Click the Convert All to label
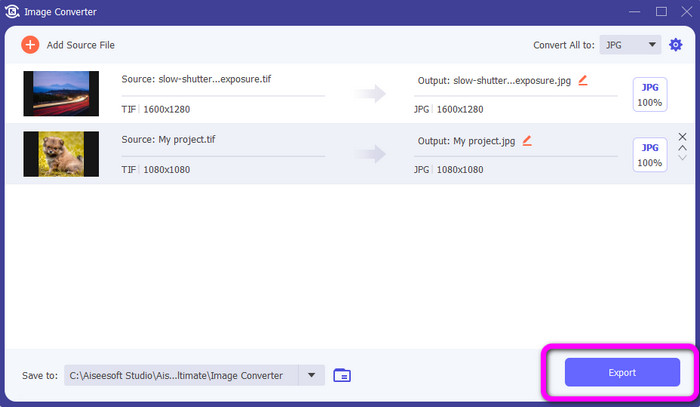700x407 pixels. [563, 45]
